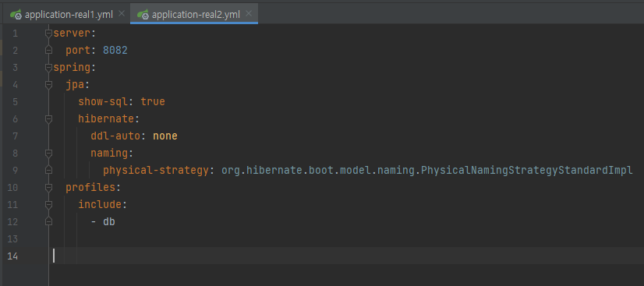
Task: Click line number 12 in gutter
Action: pyautogui.click(x=12, y=221)
